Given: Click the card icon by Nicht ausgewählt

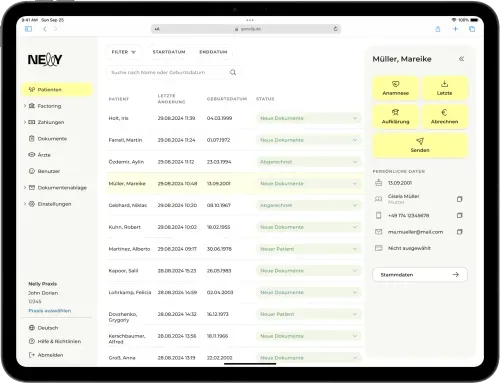Looking at the screenshot, I should pos(378,248).
